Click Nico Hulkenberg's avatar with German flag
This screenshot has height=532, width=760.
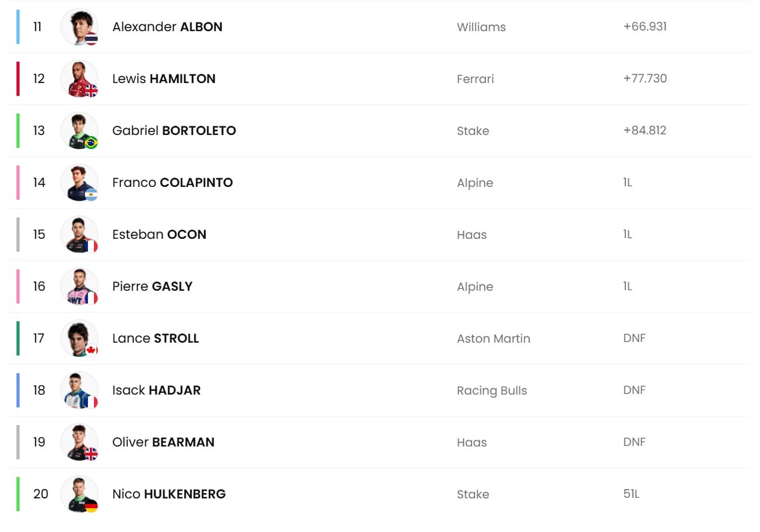pos(79,495)
